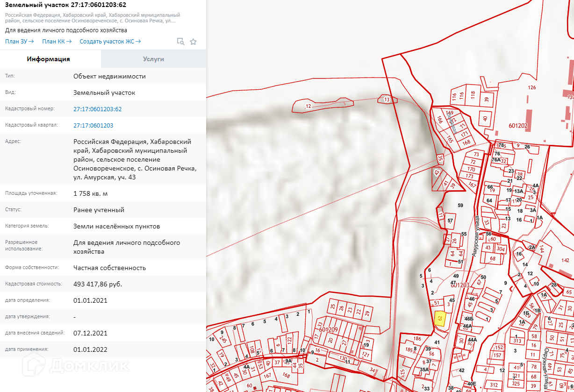Click the show-on-map magnifier icon
The image size is (574, 392).
180,42
